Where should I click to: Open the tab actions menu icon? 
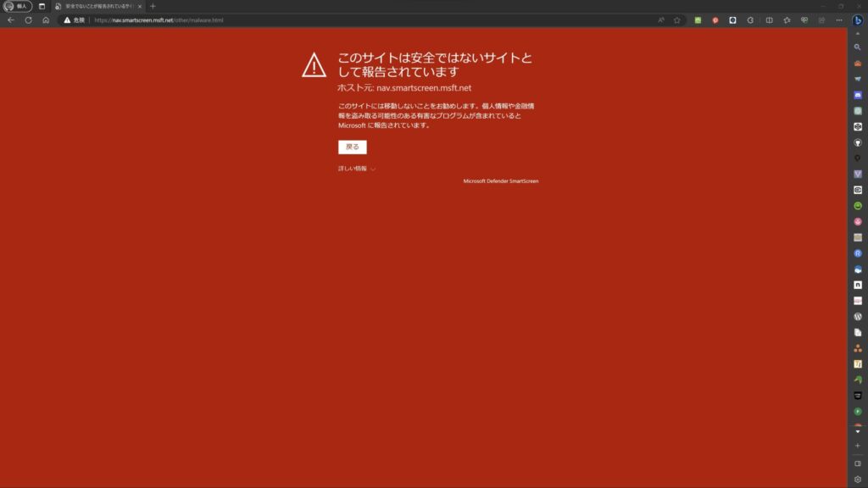pos(42,6)
